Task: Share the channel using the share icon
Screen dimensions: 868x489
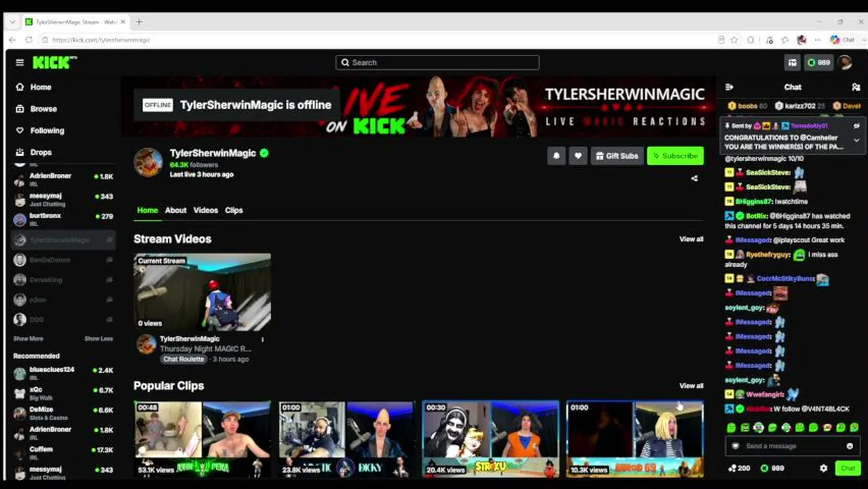Action: 694,179
